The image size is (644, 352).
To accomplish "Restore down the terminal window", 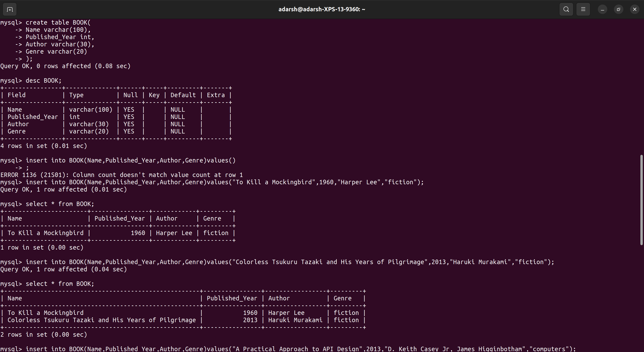I will (x=618, y=9).
